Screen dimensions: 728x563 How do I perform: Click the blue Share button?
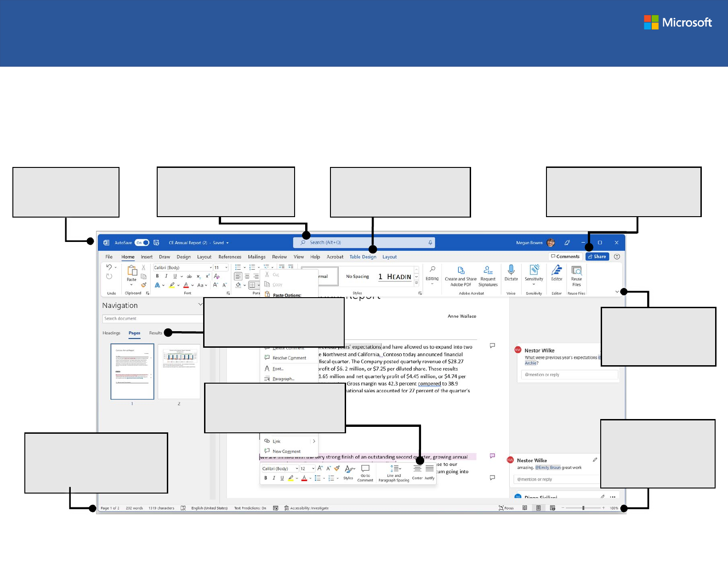pos(597,257)
